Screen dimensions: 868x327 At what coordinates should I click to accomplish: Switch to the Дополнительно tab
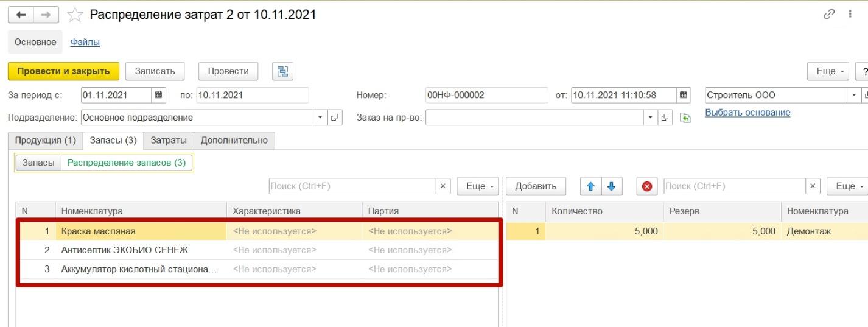coord(234,141)
